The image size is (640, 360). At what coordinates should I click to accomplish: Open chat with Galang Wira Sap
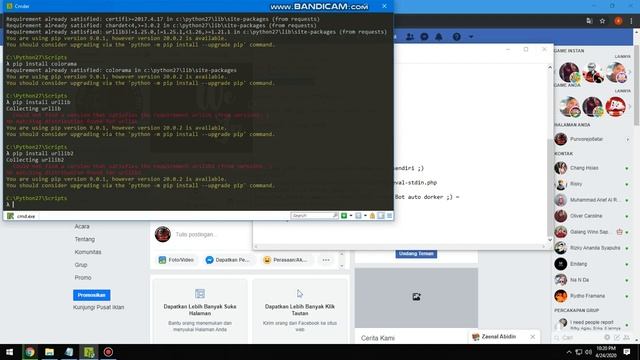(x=592, y=232)
